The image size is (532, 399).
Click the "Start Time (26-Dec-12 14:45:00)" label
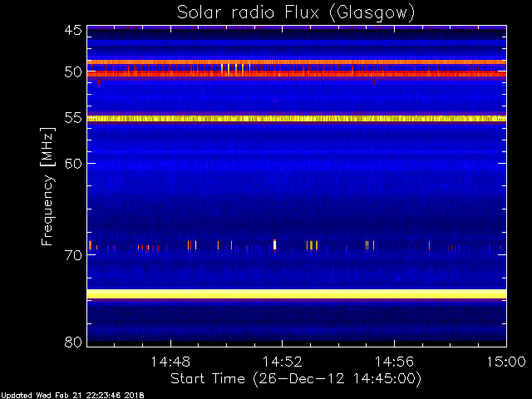click(296, 378)
